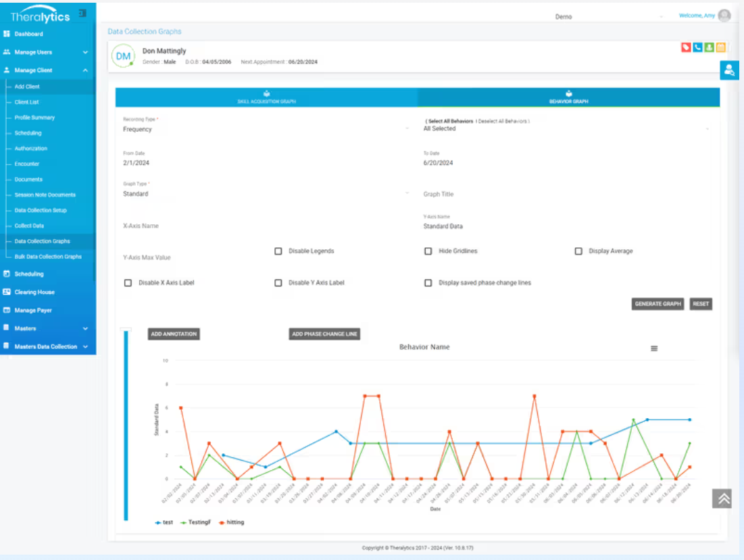Toggle the hitting series in chart legend
The image size is (744, 560).
click(231, 522)
